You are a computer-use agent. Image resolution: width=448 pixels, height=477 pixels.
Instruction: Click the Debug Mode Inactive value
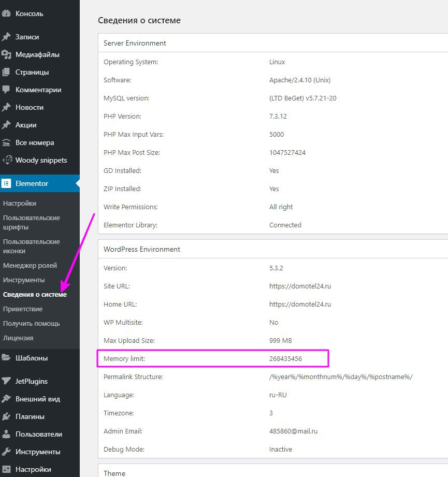click(x=280, y=450)
